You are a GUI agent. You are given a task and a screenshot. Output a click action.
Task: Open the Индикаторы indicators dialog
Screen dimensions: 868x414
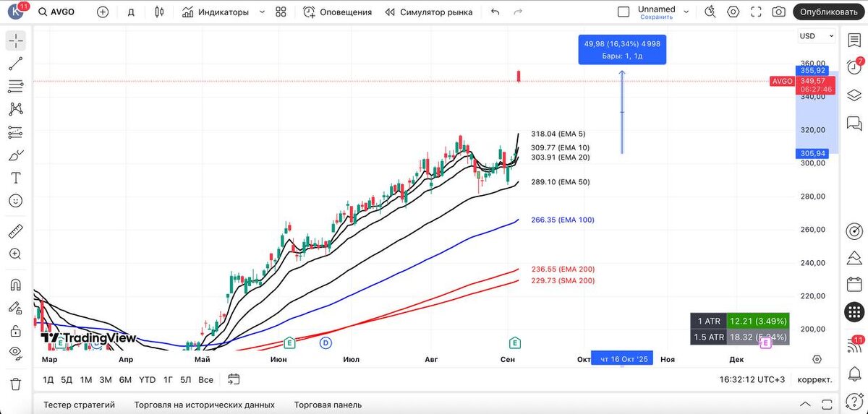click(216, 12)
